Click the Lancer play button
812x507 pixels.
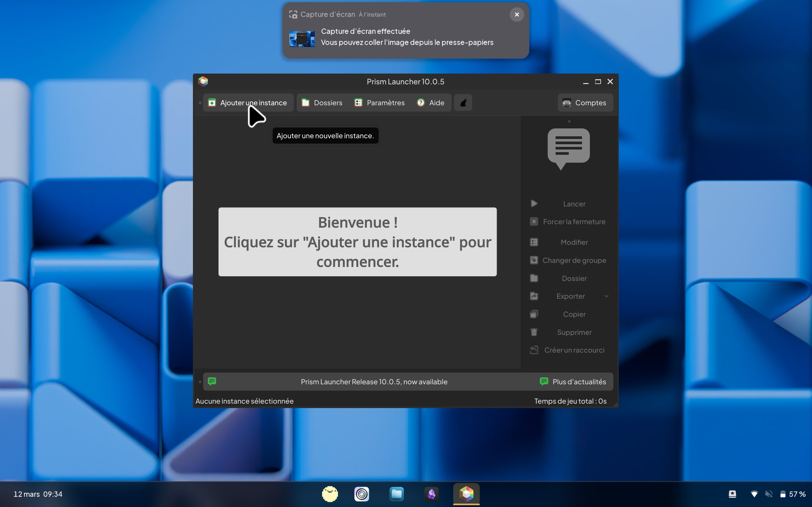[x=568, y=204]
